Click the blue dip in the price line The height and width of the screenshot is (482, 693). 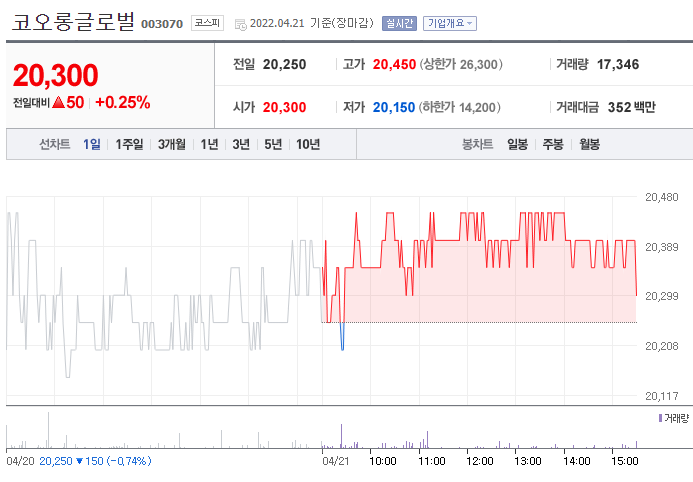tap(342, 338)
